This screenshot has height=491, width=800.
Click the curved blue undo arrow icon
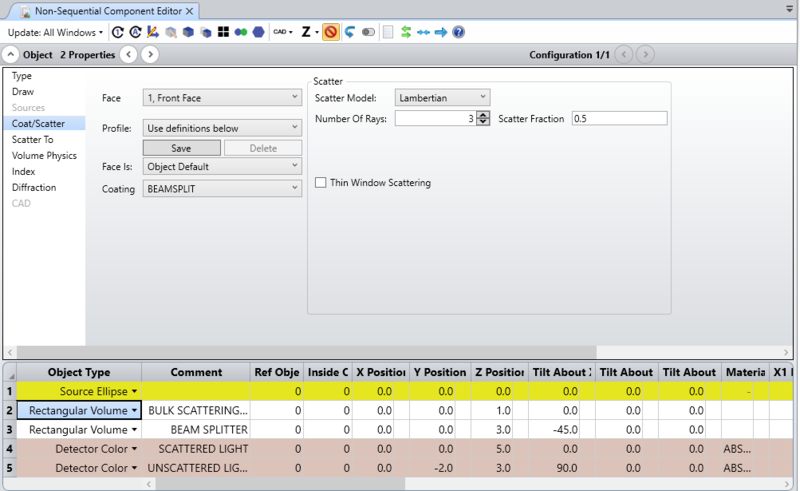(350, 32)
